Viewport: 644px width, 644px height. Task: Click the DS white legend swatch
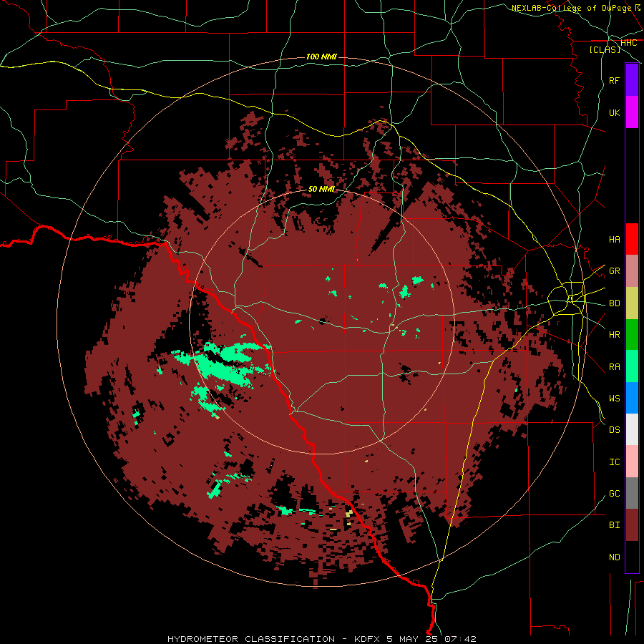pos(632,429)
